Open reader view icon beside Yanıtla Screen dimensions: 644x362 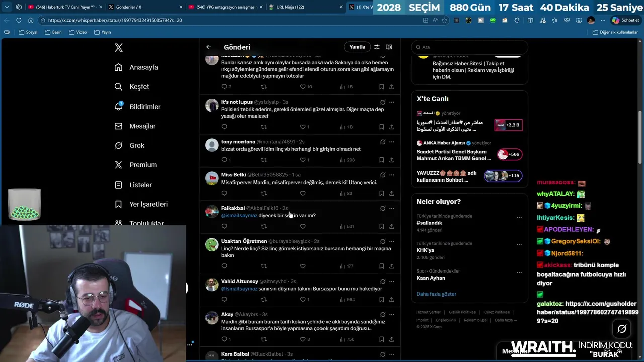click(389, 47)
